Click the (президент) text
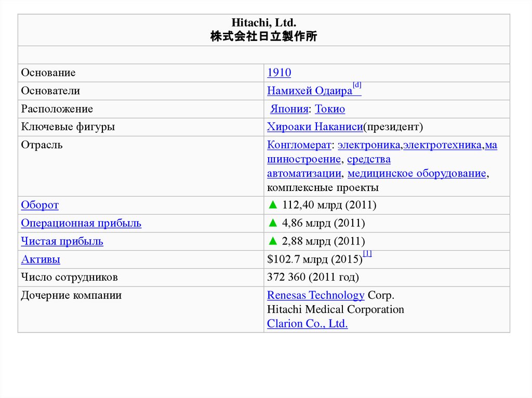The width and height of the screenshot is (532, 398). pyautogui.click(x=393, y=127)
